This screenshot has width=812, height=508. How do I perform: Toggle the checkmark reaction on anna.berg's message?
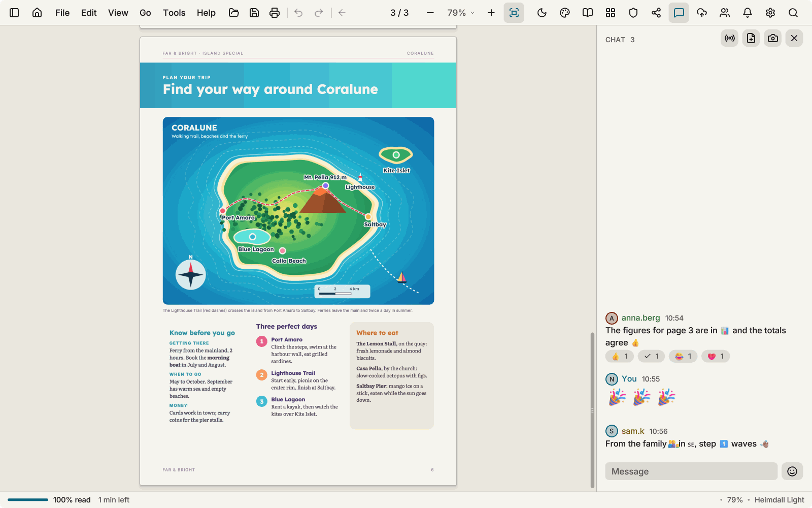coord(652,356)
